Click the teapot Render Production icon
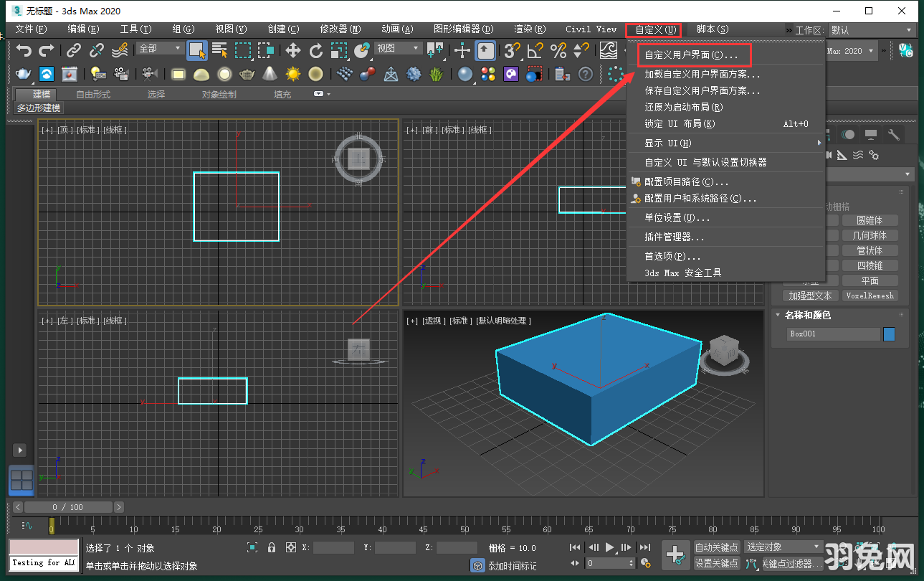 (x=24, y=74)
